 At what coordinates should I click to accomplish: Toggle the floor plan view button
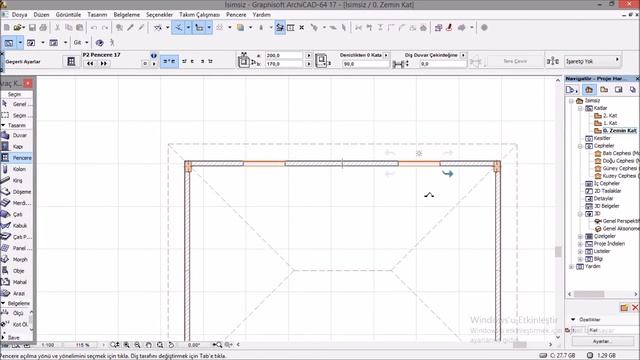tap(9, 42)
